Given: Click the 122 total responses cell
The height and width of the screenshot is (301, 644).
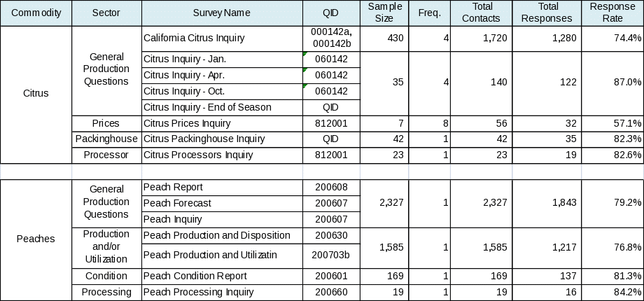Looking at the screenshot, I should [x=547, y=83].
